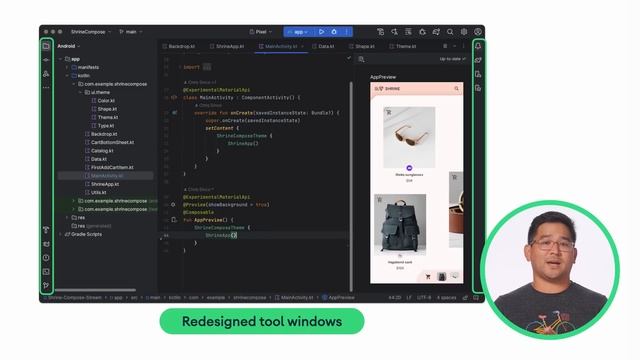Switch to the ShrineApp.kt tab
The width and height of the screenshot is (640, 360).
227,47
